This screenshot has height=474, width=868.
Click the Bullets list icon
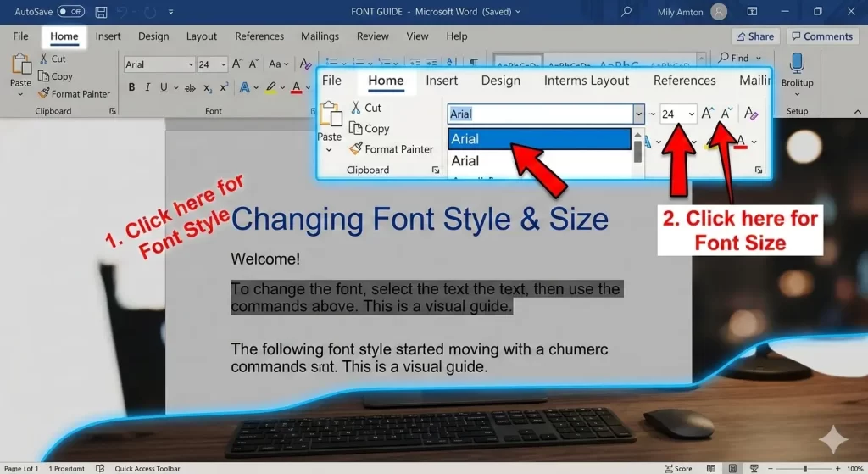331,61
